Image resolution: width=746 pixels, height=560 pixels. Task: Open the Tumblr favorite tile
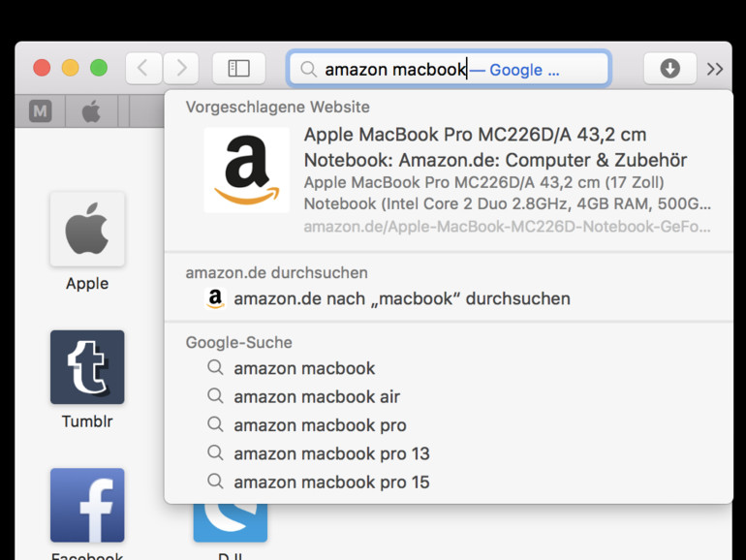(87, 367)
